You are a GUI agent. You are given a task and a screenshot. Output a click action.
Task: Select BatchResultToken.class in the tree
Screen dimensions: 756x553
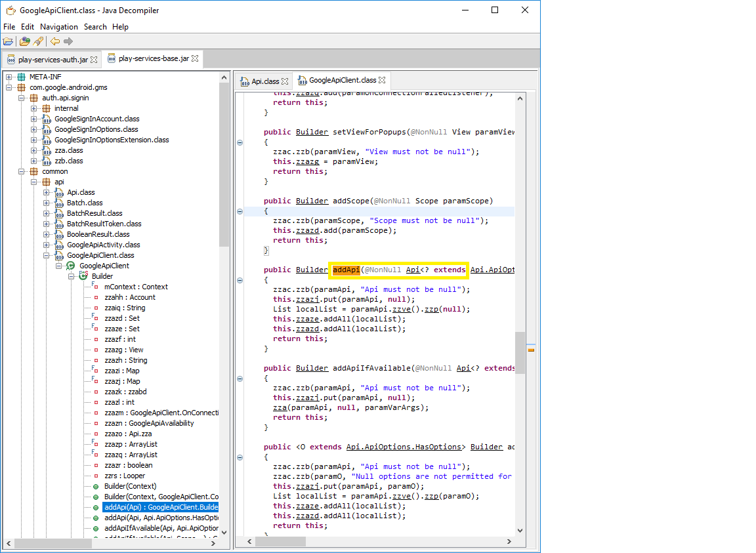tap(104, 224)
